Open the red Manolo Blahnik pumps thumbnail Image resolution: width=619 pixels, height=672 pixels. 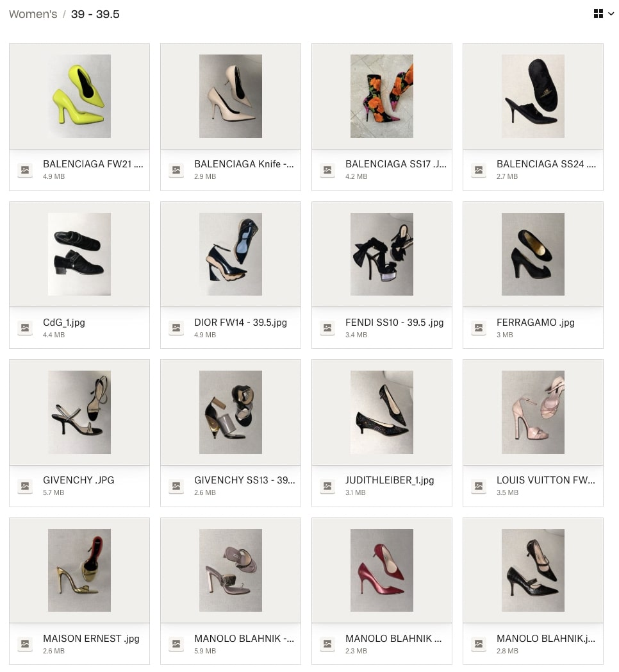(382, 570)
